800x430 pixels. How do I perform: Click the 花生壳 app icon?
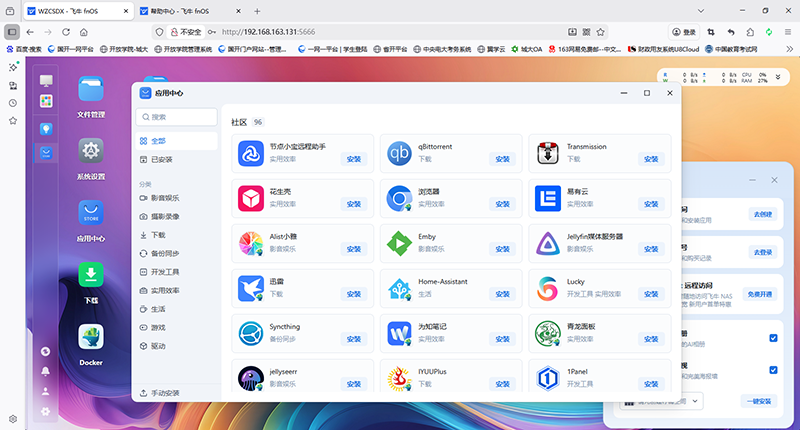tap(251, 198)
